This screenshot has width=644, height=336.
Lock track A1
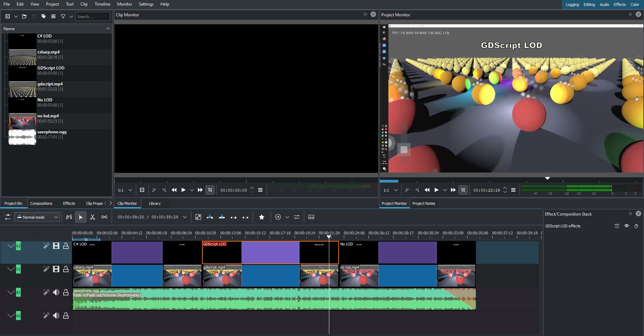click(x=66, y=292)
